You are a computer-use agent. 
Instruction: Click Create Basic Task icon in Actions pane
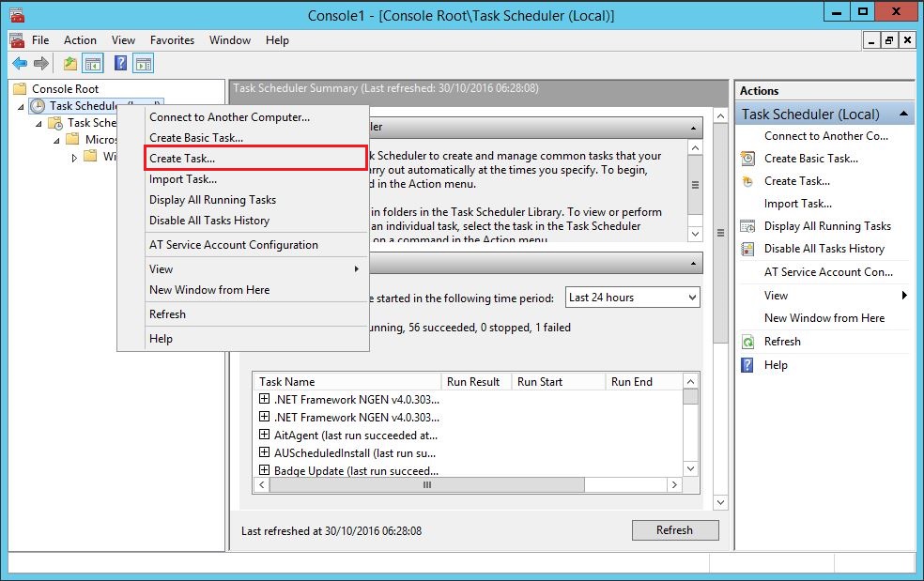click(747, 159)
